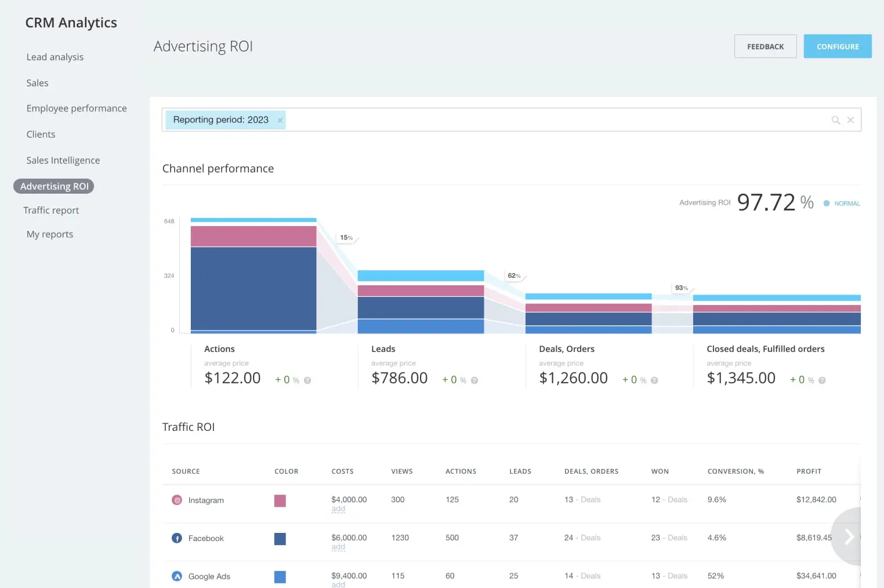Click the help icon beside Leads average price
The width and height of the screenshot is (884, 588).
coord(474,380)
